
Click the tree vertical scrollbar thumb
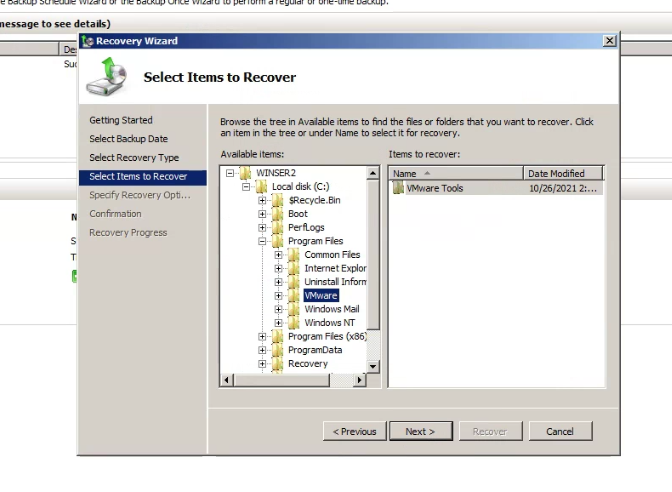coord(373,255)
